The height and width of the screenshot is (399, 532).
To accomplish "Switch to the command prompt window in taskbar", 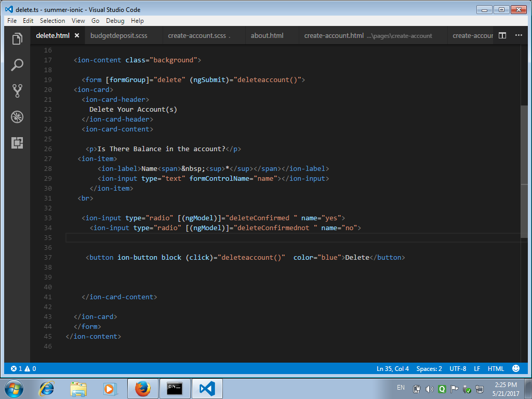I will [175, 389].
